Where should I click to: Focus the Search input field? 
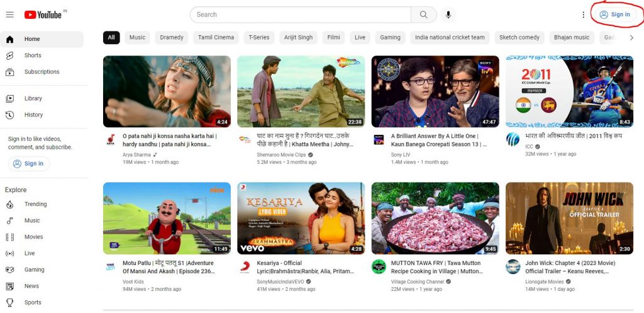point(300,15)
